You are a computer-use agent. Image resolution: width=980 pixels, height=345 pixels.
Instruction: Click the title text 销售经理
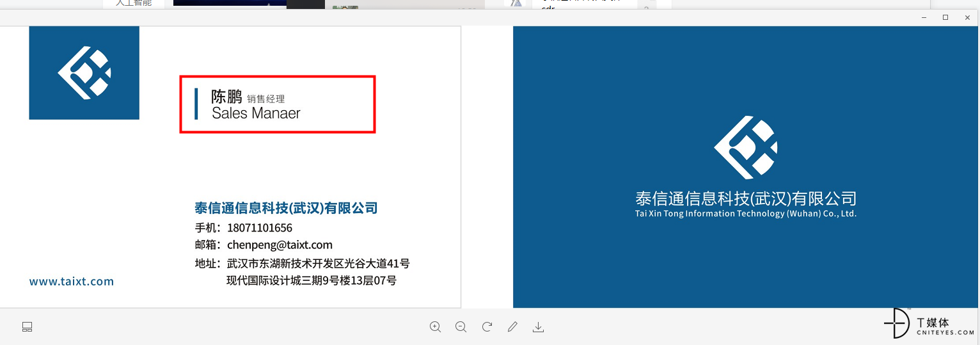click(265, 99)
